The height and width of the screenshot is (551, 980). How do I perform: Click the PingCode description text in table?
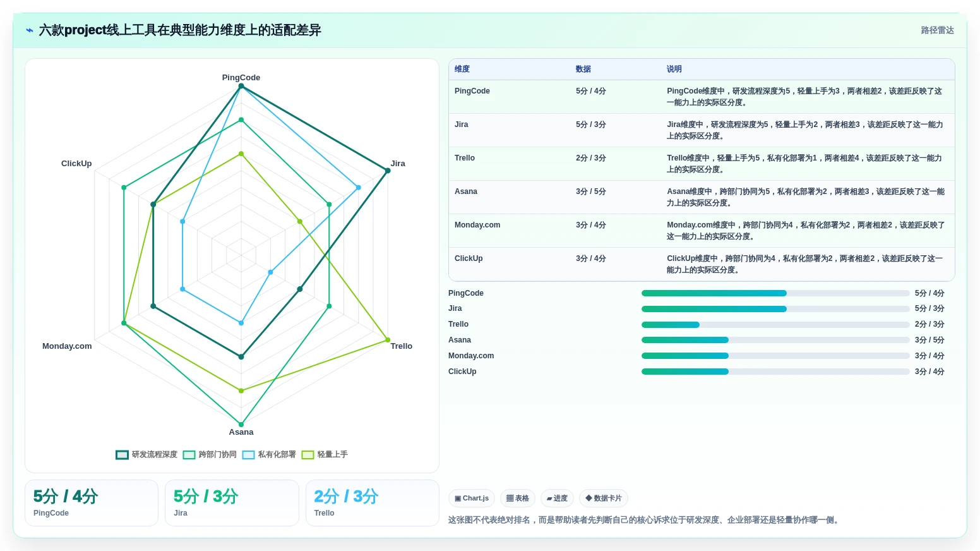tap(805, 97)
